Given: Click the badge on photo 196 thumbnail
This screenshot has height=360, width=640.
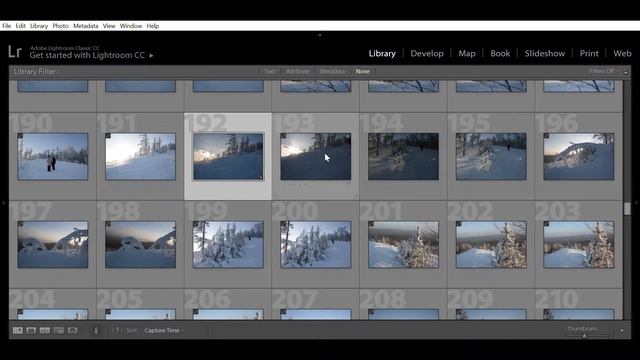Looking at the screenshot, I should [x=547, y=136].
